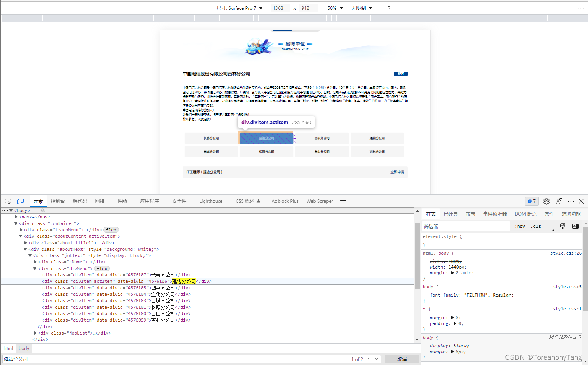Add a new DevTools tool tab
Image resolution: width=588 pixels, height=365 pixels.
tap(343, 201)
